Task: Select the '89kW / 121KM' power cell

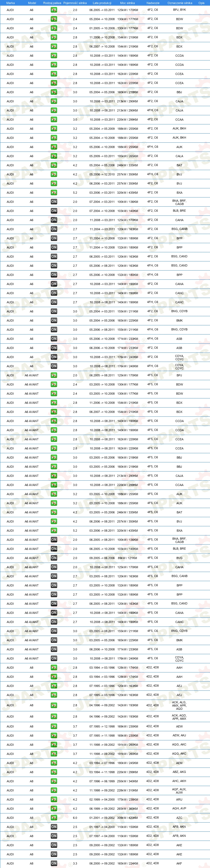Action: (127, 558)
